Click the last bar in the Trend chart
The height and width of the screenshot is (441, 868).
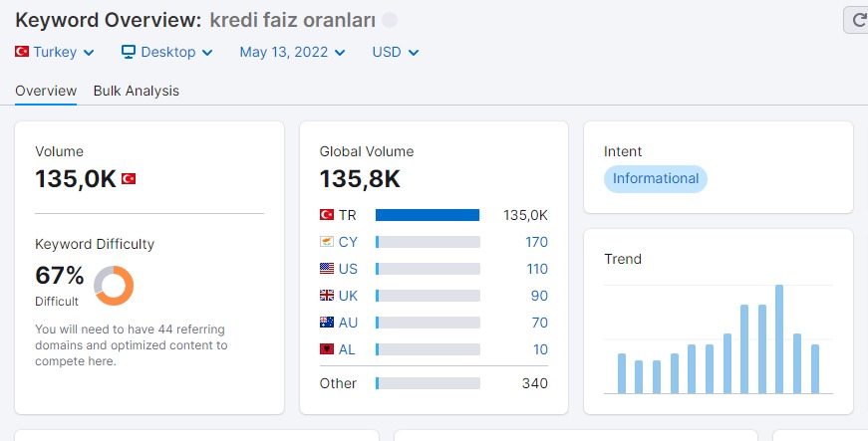click(815, 369)
